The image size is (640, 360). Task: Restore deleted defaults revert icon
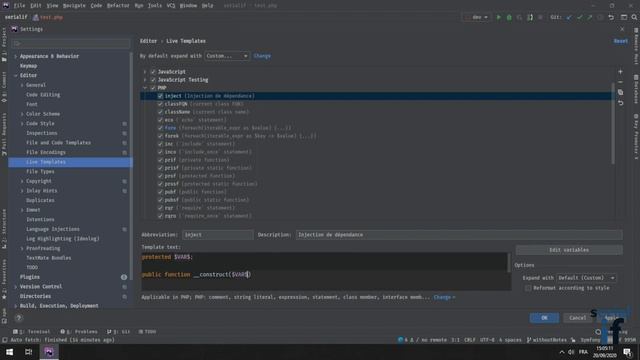tap(620, 103)
